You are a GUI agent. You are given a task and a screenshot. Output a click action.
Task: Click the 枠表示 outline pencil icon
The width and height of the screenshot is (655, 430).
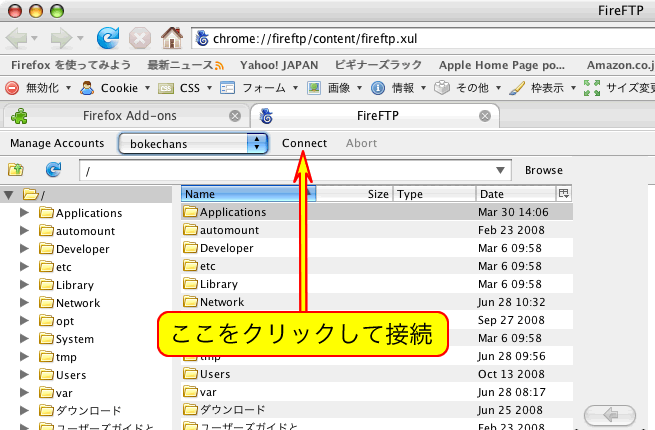click(x=517, y=88)
